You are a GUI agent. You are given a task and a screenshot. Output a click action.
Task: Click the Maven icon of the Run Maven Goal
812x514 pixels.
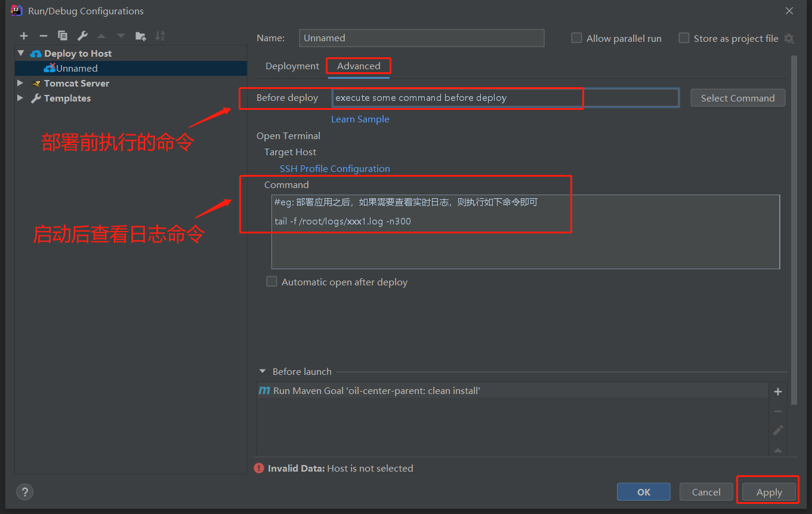tap(264, 390)
